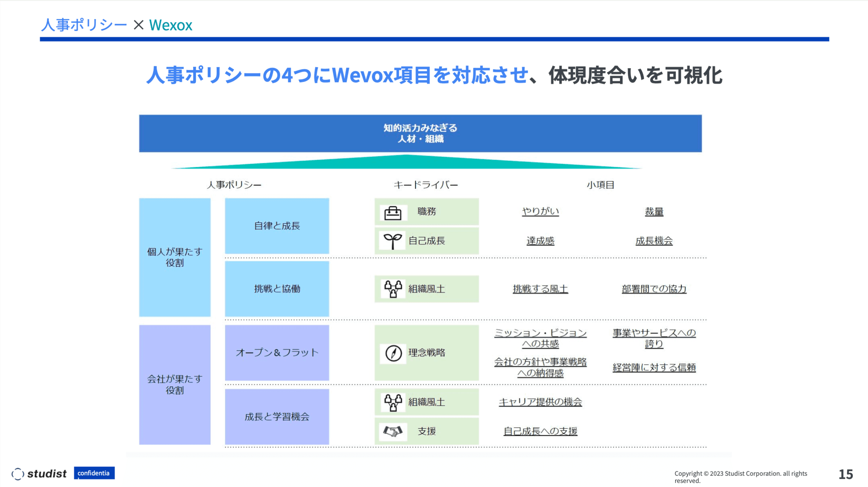Screen dimensions: 868x487
Task: Open the 挑戦する風土 link
Action: pos(540,289)
